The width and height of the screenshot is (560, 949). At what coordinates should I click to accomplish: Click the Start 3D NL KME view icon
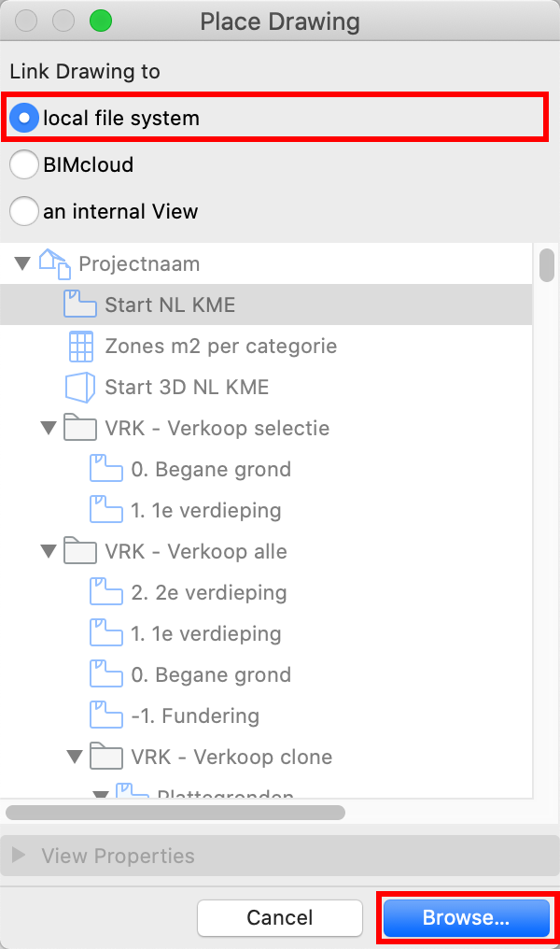[x=80, y=388]
